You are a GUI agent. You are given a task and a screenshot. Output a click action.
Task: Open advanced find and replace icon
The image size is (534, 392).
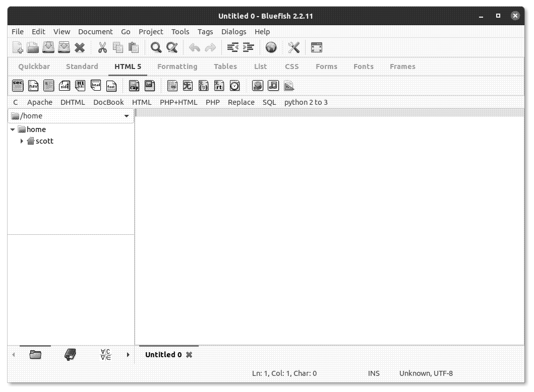pos(172,48)
